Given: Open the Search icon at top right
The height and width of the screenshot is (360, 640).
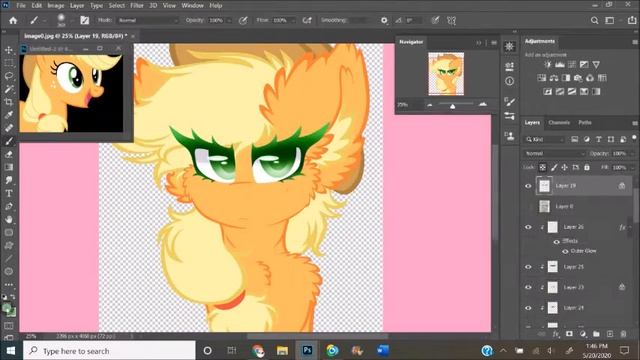Looking at the screenshot, I should tap(595, 20).
